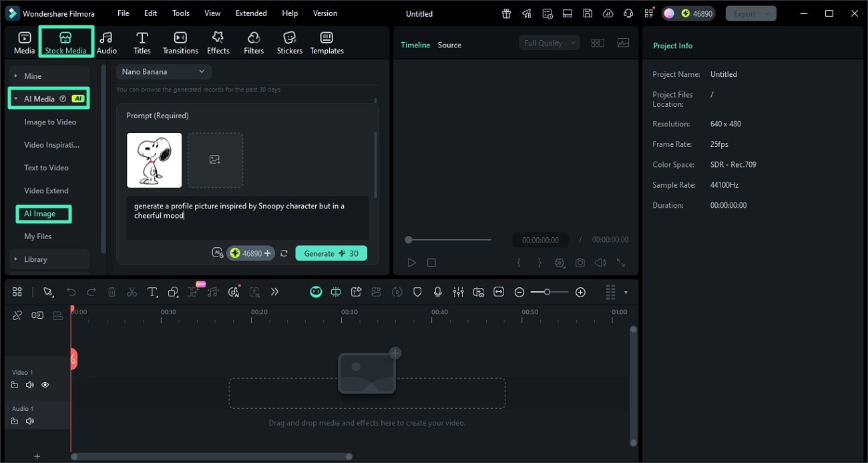This screenshot has width=868, height=463.
Task: Hide Video 1 track eye icon
Action: [45, 385]
